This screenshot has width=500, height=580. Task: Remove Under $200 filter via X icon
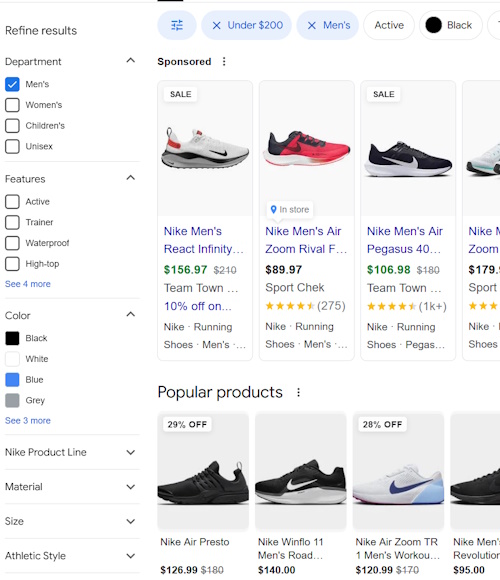pos(216,25)
